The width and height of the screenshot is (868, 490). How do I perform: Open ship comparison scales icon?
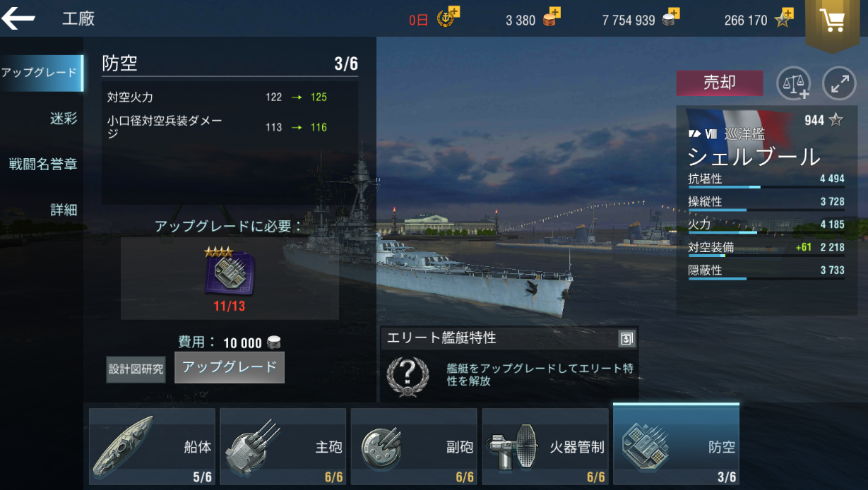[x=794, y=83]
